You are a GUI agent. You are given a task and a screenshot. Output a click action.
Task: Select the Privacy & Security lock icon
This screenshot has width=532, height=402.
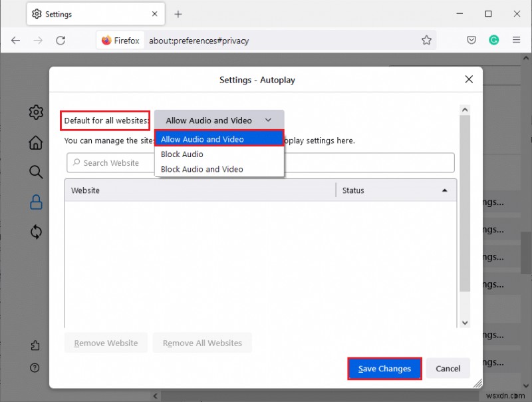click(36, 202)
